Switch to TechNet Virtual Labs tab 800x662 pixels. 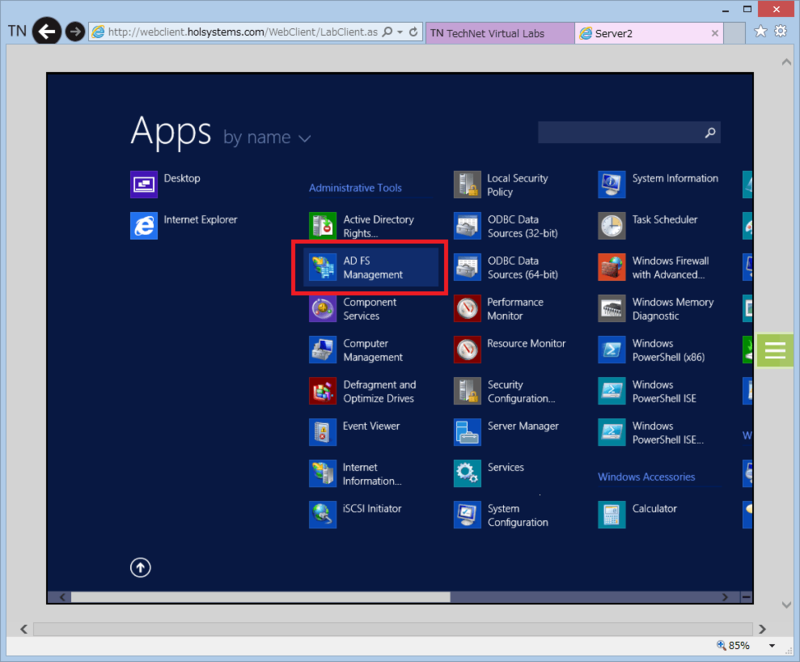(x=499, y=33)
